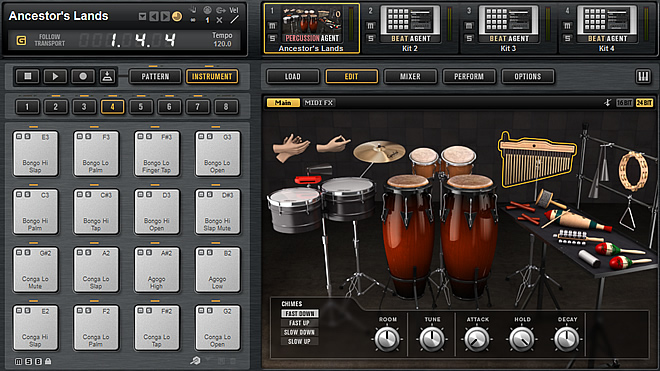This screenshot has width=660, height=371.
Task: Click the velocity curve line icon
Action: 234,19
